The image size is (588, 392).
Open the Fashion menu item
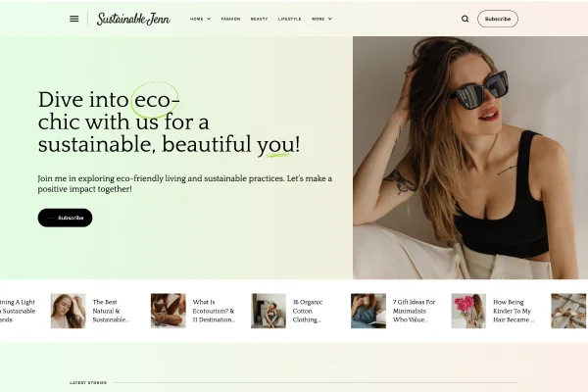pos(230,19)
